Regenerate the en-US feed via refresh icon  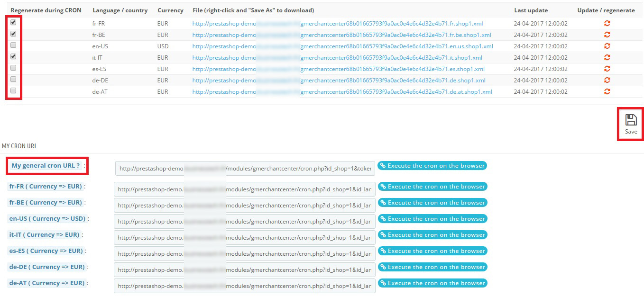click(x=607, y=46)
